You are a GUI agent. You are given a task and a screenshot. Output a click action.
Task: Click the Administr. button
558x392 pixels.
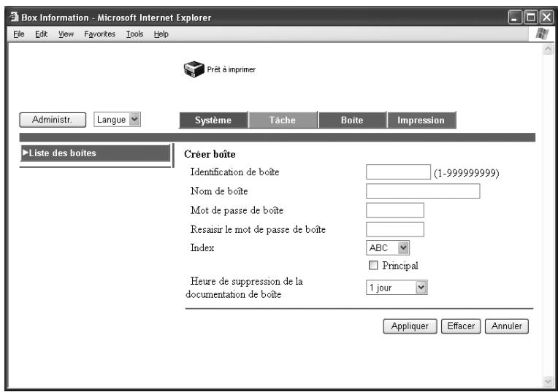pos(53,120)
